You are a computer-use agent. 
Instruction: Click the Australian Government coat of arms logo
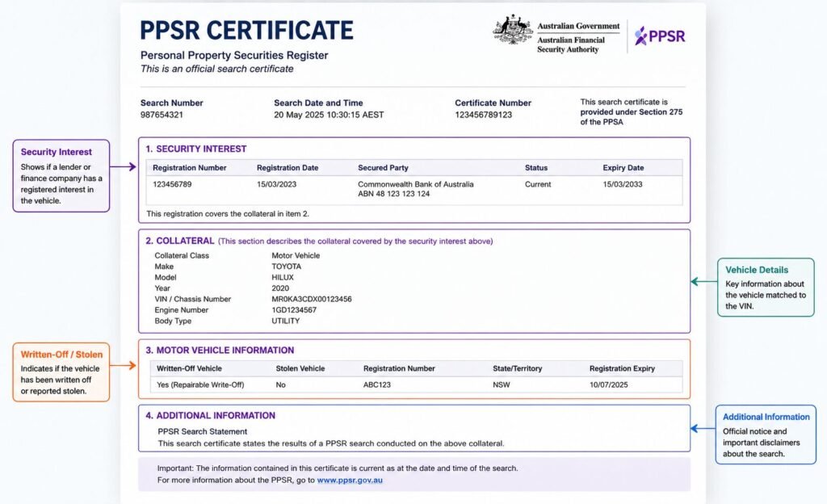[513, 30]
